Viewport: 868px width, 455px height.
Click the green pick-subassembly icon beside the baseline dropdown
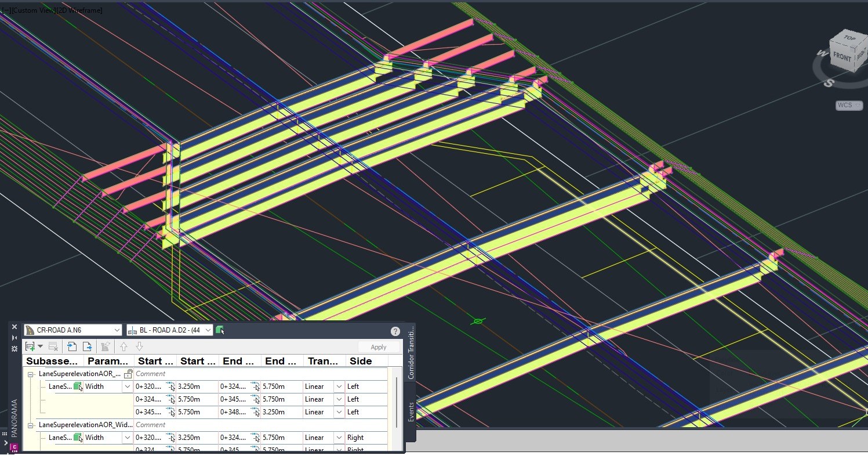(x=220, y=330)
